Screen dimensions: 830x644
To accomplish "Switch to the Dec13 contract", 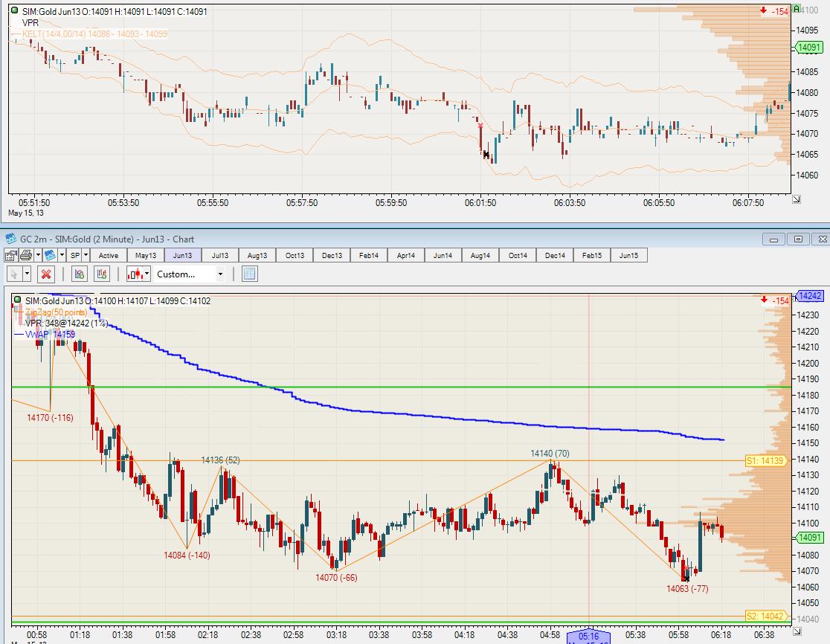I will pos(332,255).
